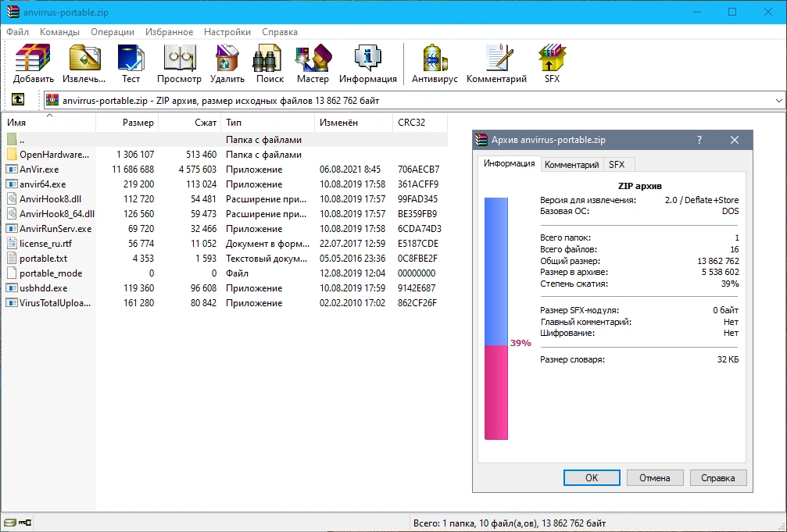Image resolution: width=787 pixels, height=532 pixels.
Task: Click the AnvirHook8.dll file icon
Action: pyautogui.click(x=12, y=198)
